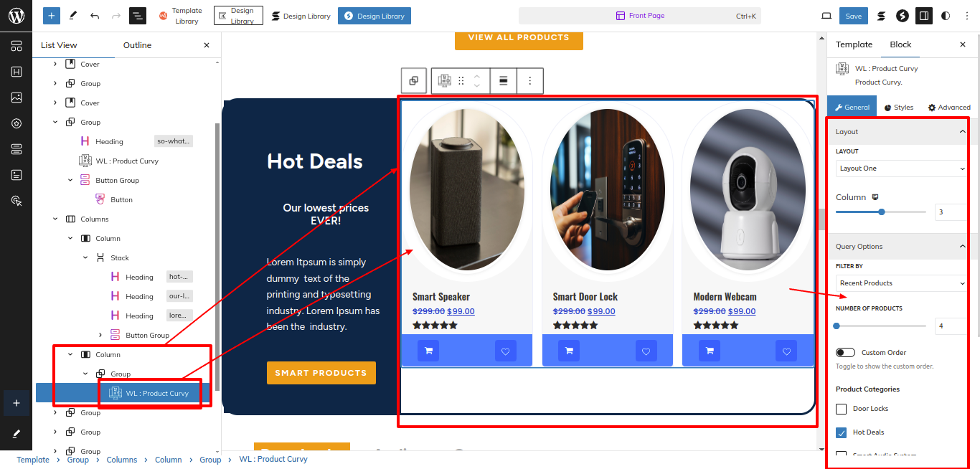
Task: Collapse the Button Group containing Button
Action: [70, 180]
